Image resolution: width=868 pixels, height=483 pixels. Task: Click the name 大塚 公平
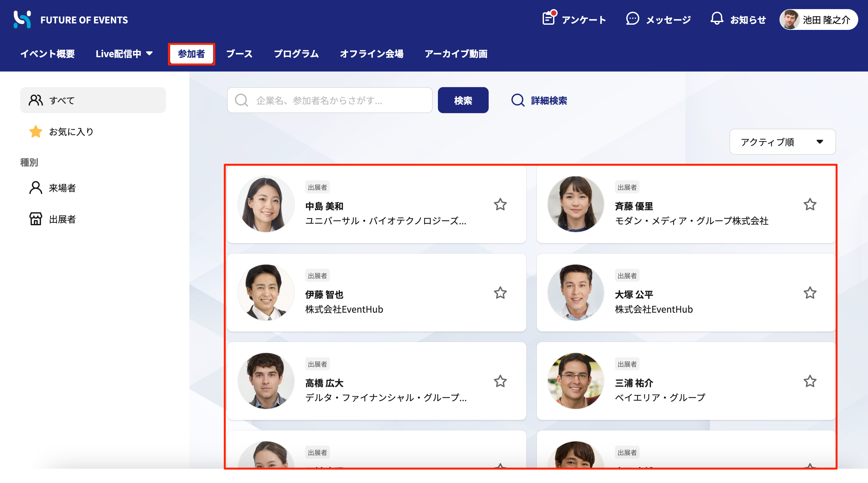coord(634,295)
